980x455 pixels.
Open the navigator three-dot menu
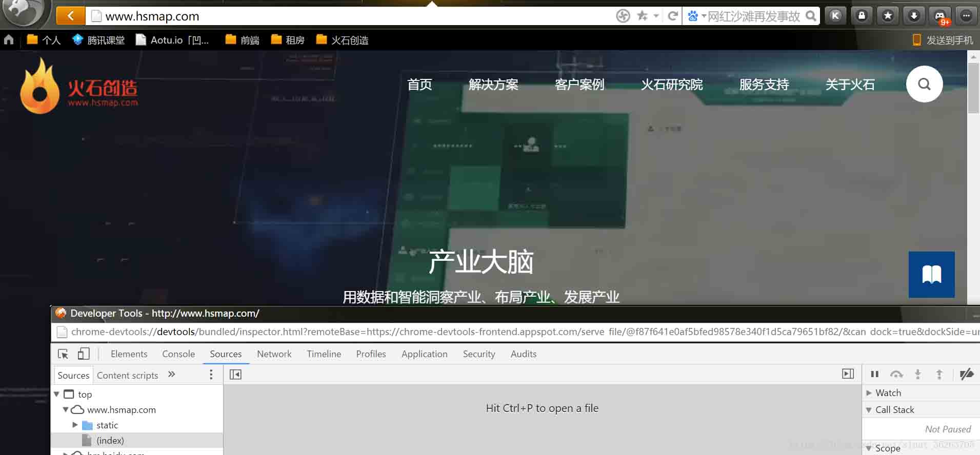[x=211, y=375]
